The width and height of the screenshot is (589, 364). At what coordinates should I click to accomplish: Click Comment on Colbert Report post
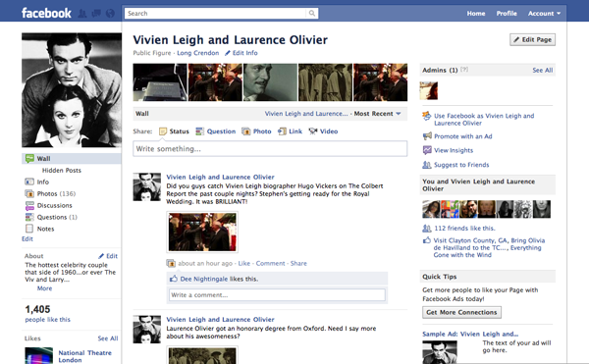[271, 263]
